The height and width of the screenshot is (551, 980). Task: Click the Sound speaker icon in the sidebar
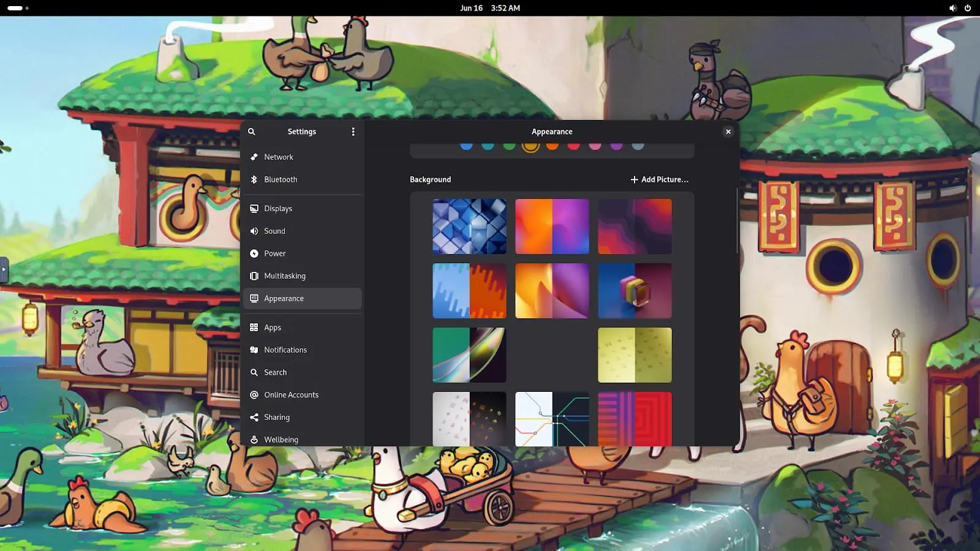point(254,231)
